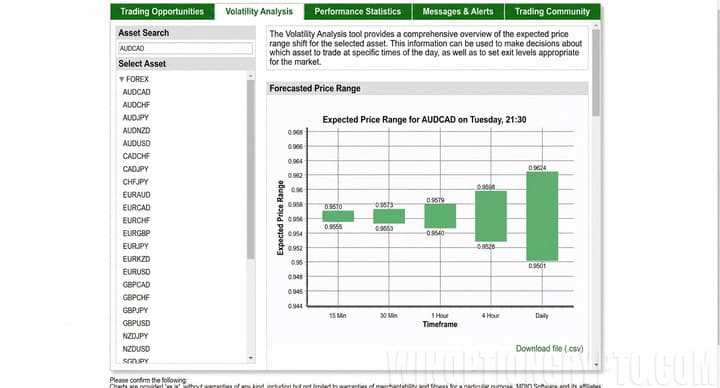Image resolution: width=720 pixels, height=388 pixels.
Task: Click the Daily price range bar
Action: click(542, 216)
